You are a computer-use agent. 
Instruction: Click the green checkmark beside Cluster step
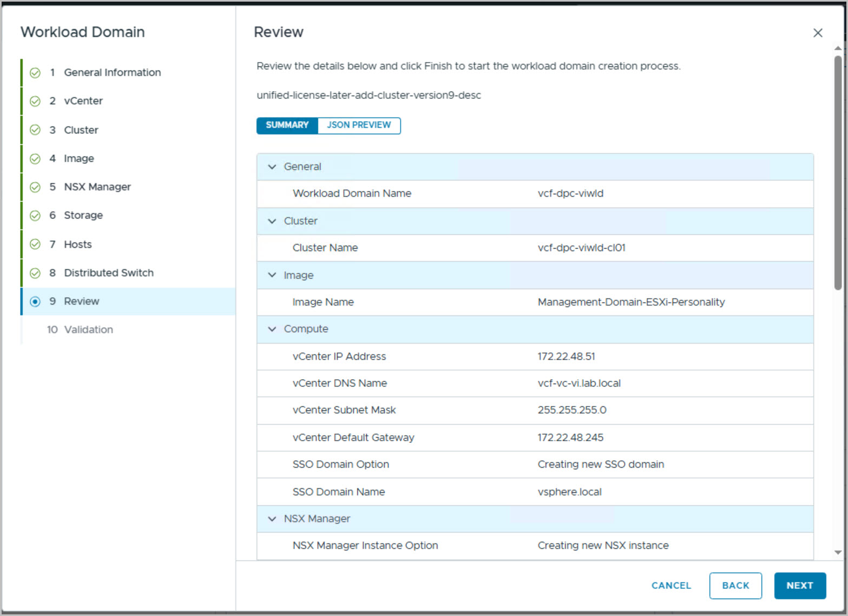point(35,130)
